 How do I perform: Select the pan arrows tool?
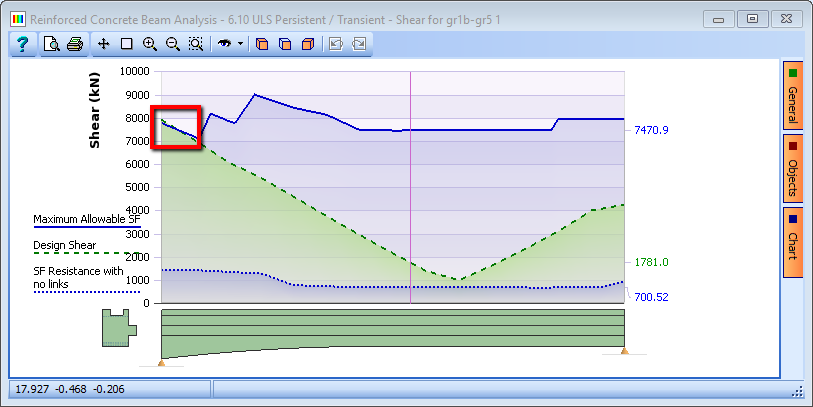(x=104, y=44)
